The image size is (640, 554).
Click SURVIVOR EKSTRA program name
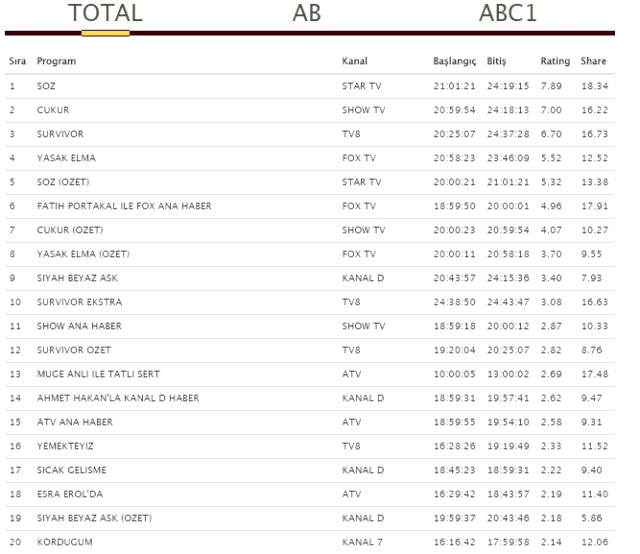pos(80,302)
